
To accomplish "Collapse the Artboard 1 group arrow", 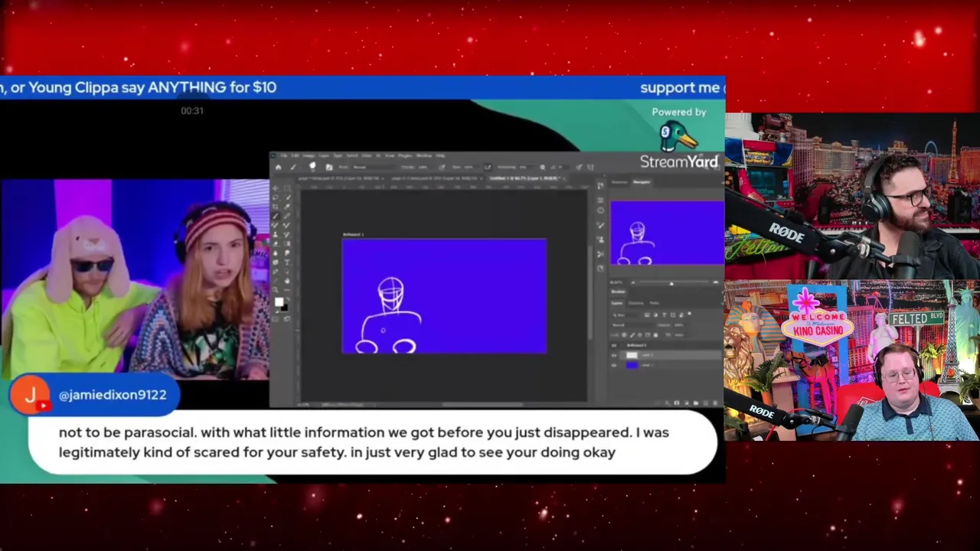I will tap(622, 345).
